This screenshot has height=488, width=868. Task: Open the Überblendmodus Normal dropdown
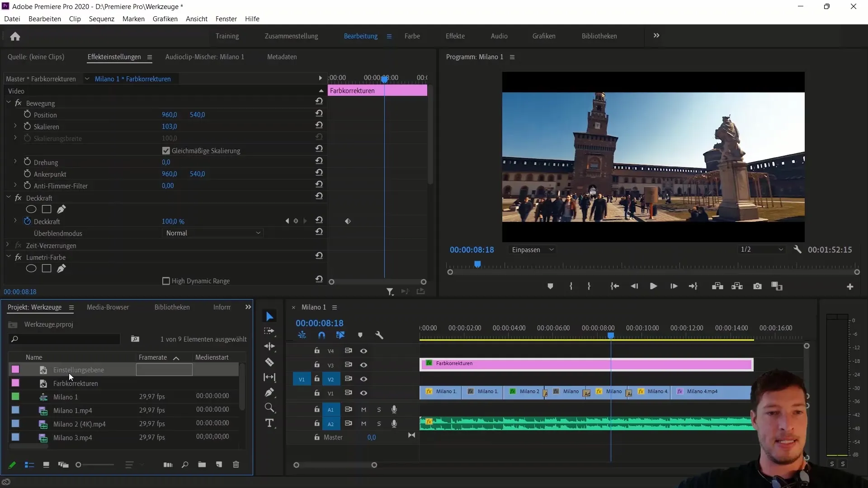[x=212, y=233]
